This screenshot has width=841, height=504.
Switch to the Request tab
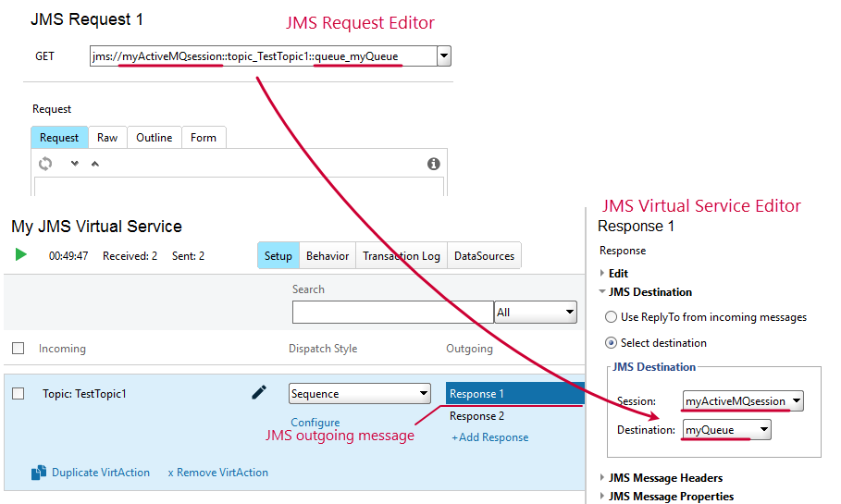[59, 138]
